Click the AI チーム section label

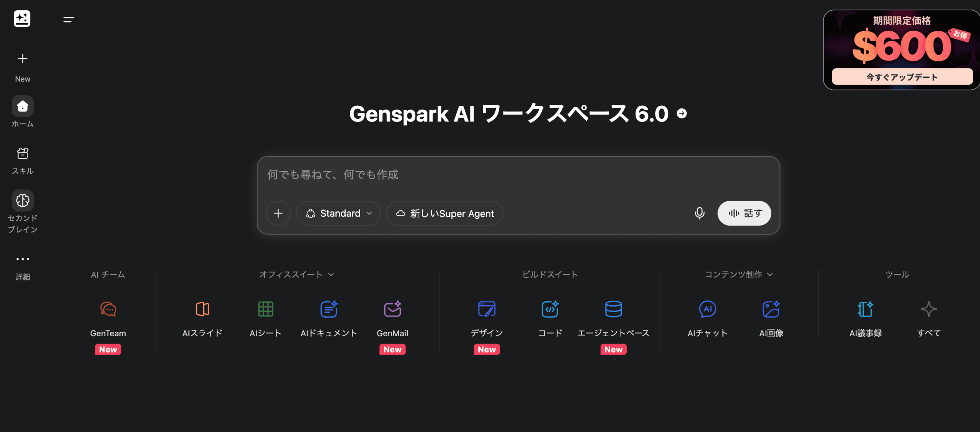[108, 275]
